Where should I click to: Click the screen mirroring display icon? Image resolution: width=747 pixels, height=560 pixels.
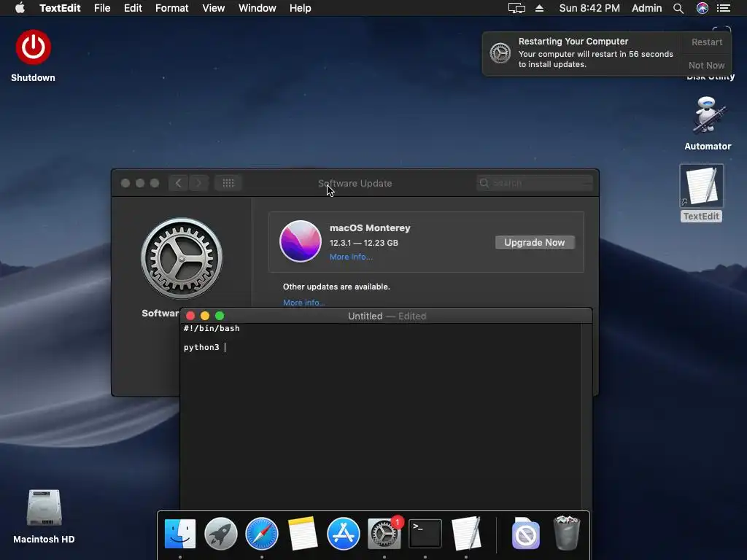tap(516, 8)
